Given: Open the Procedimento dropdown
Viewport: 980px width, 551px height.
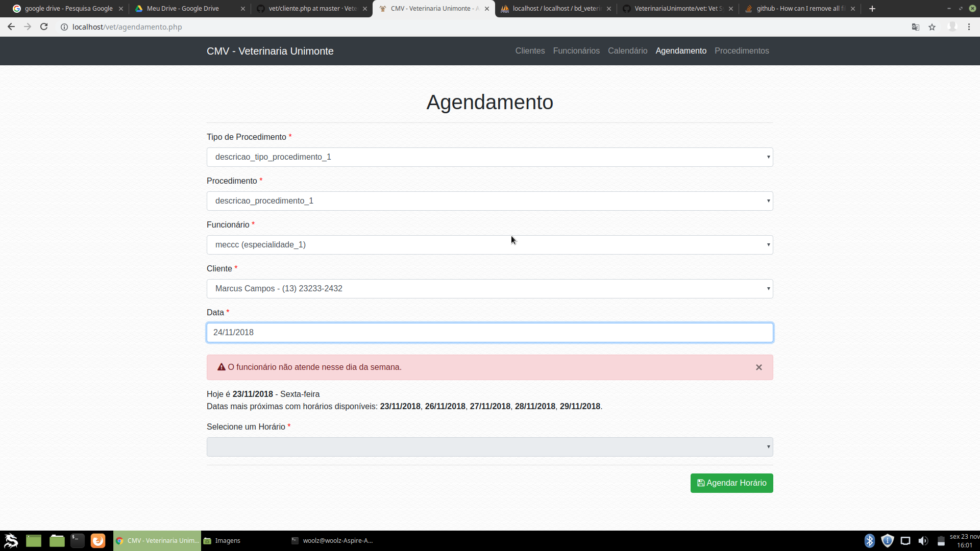Looking at the screenshot, I should [490, 201].
